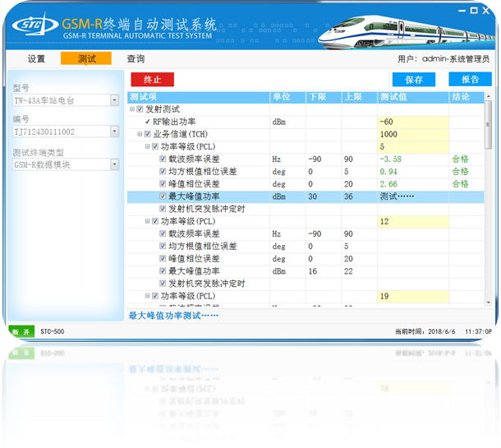Switch to the 设置 tab
Image resolution: width=501 pixels, height=448 pixels.
click(36, 59)
